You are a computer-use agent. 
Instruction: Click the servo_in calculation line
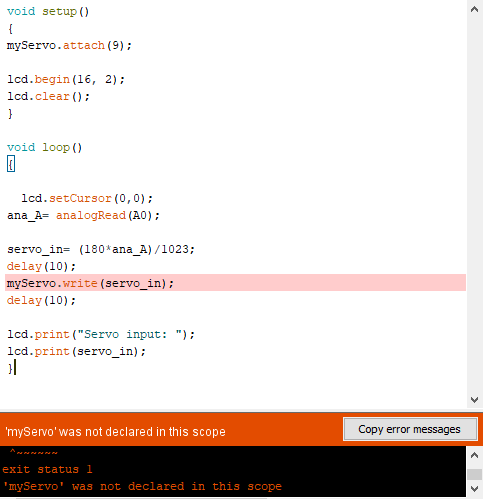(101, 249)
